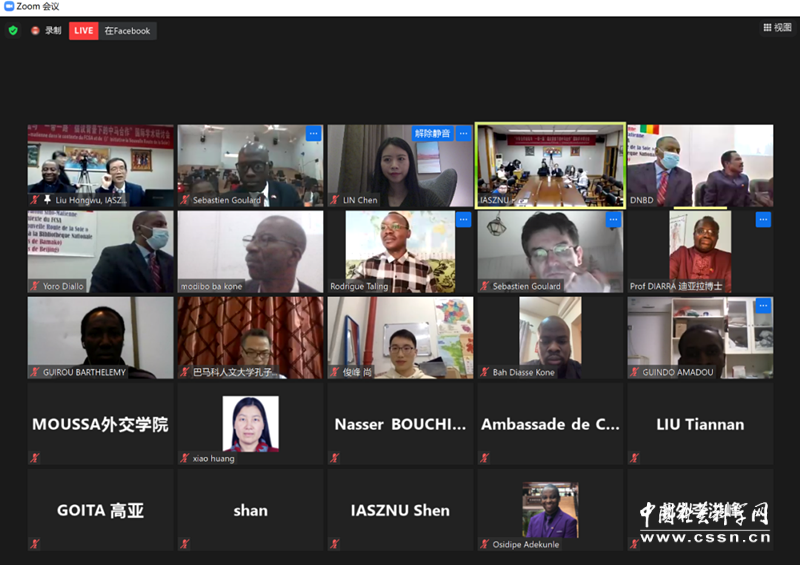Click the green encryption shield icon
The width and height of the screenshot is (800, 565).
point(13,31)
